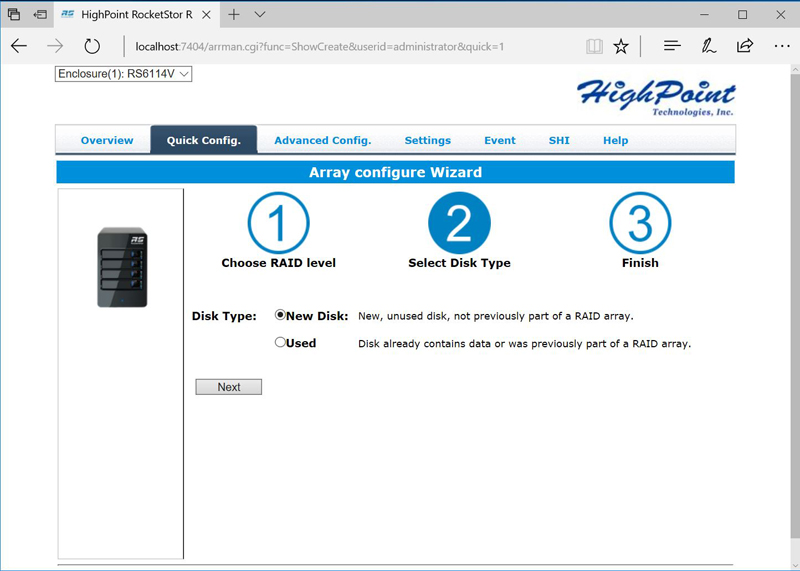Open the Enclosure(1): RS6114V dropdown
Image resolution: width=800 pixels, height=571 pixels.
click(123, 74)
